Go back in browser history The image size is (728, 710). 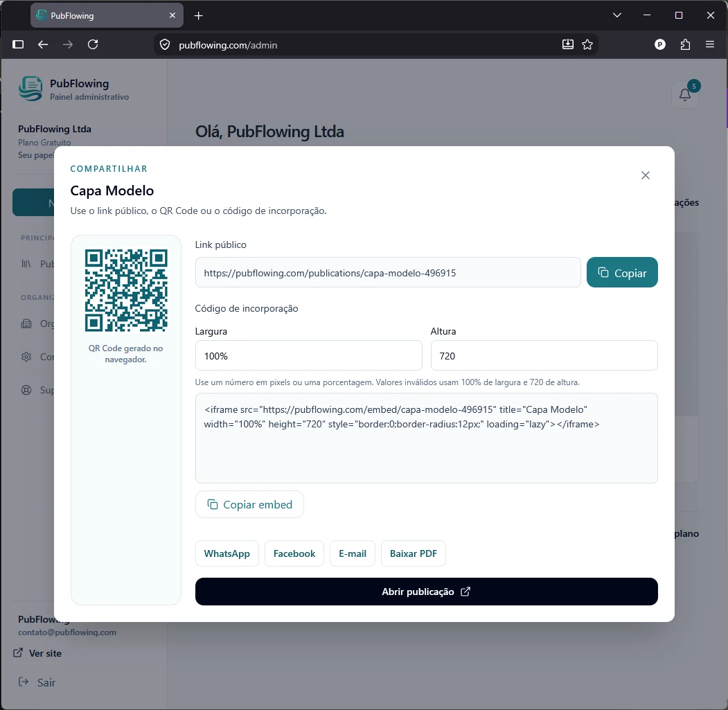click(43, 44)
